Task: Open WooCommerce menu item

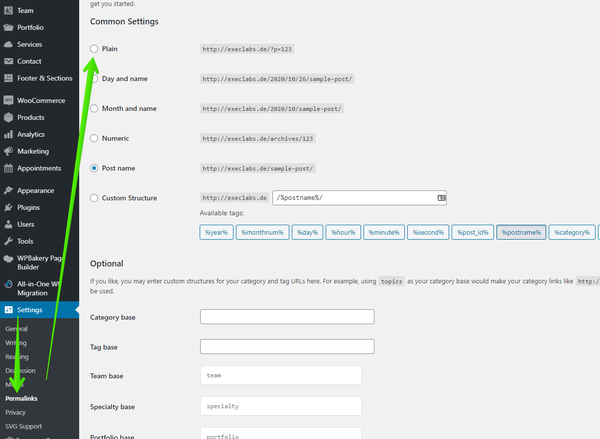Action: pos(39,101)
